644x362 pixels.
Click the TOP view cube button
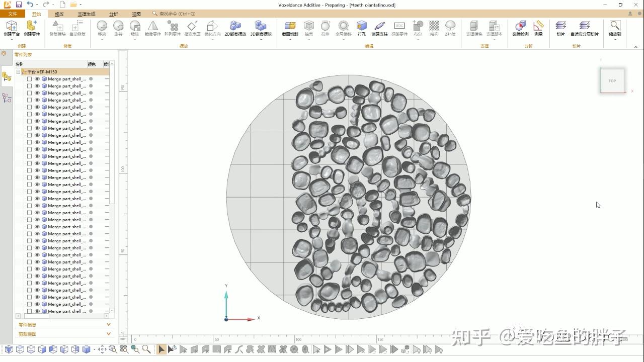click(x=612, y=80)
